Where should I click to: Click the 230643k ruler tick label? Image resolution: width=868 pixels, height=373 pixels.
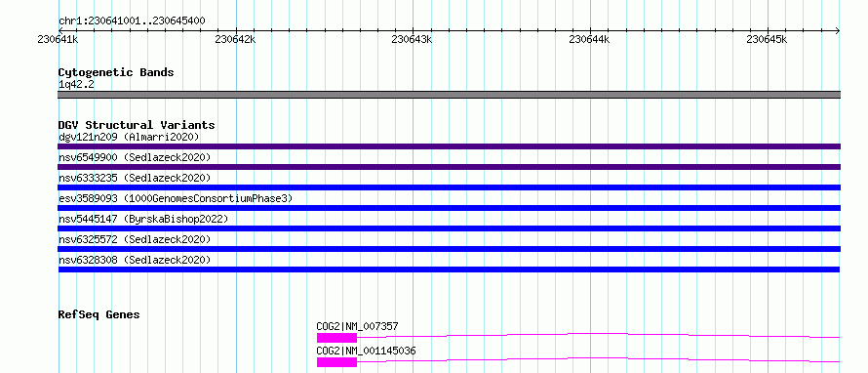(413, 39)
